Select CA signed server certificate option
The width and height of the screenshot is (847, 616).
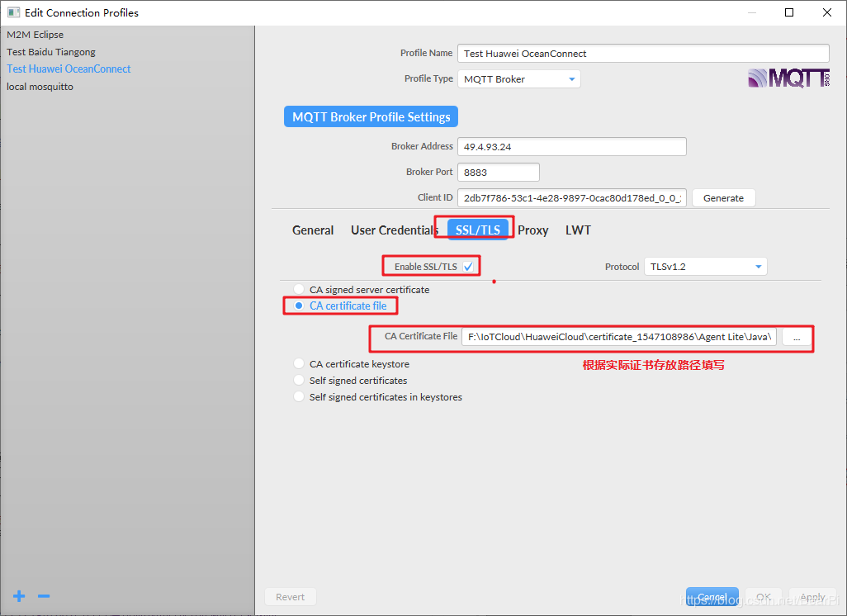(x=299, y=290)
